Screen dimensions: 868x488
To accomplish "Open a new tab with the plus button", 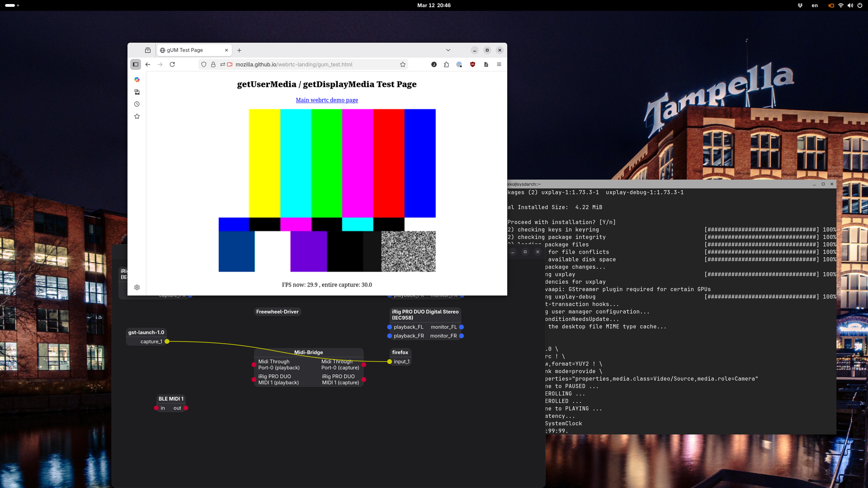I will point(239,50).
